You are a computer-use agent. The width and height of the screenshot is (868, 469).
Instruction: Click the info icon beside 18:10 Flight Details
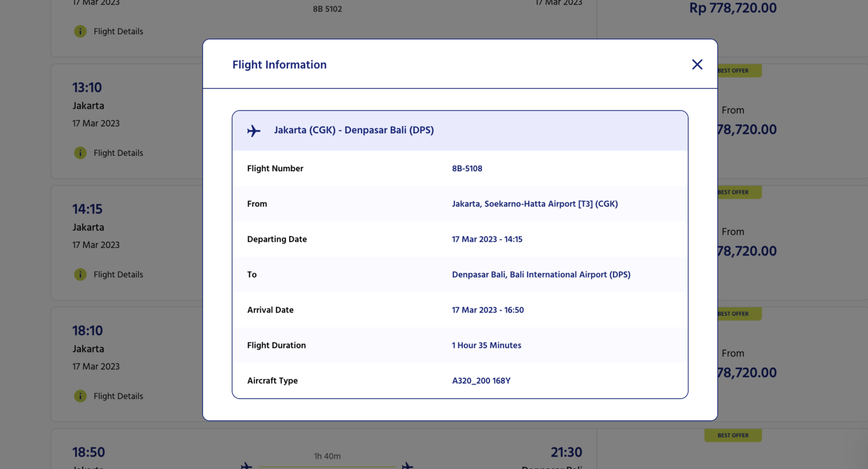click(x=80, y=396)
